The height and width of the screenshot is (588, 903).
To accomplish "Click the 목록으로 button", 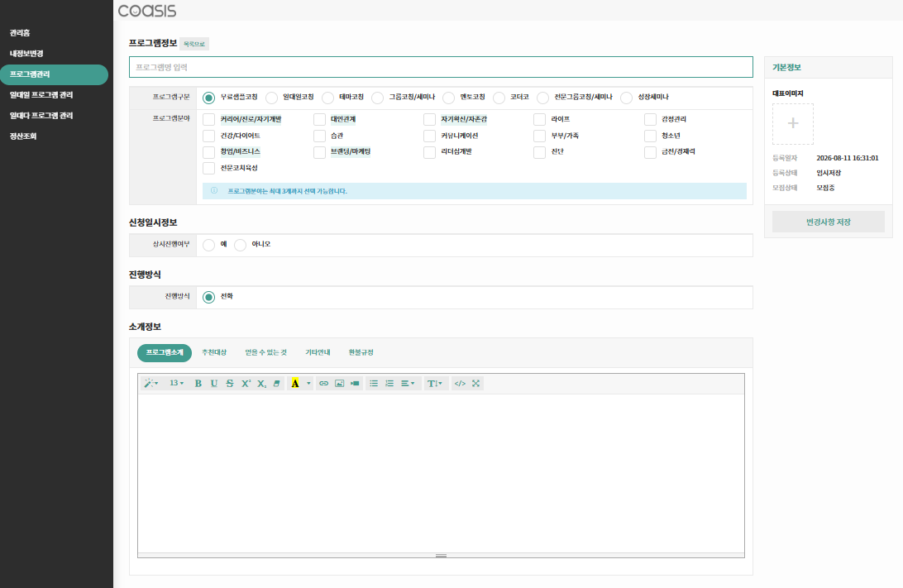I will 194,44.
